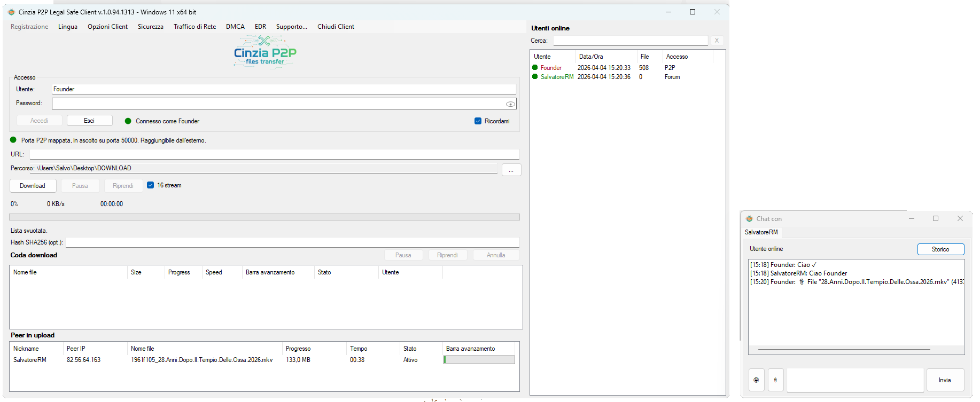The width and height of the screenshot is (980, 402).
Task: Open chat history with Storico button
Action: (940, 249)
